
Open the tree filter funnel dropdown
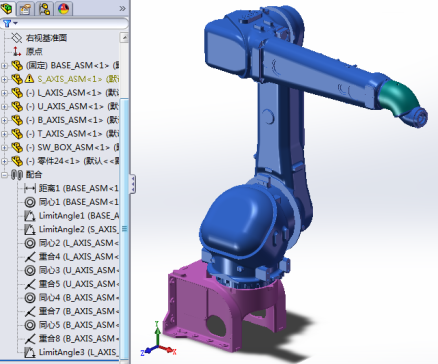(10, 23)
